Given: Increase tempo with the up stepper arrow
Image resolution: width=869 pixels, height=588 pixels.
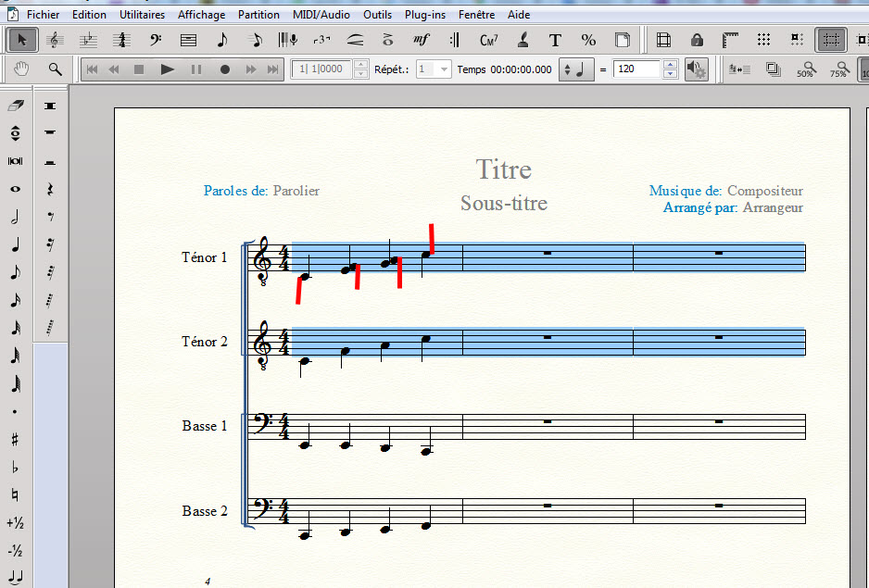Looking at the screenshot, I should pyautogui.click(x=671, y=65).
